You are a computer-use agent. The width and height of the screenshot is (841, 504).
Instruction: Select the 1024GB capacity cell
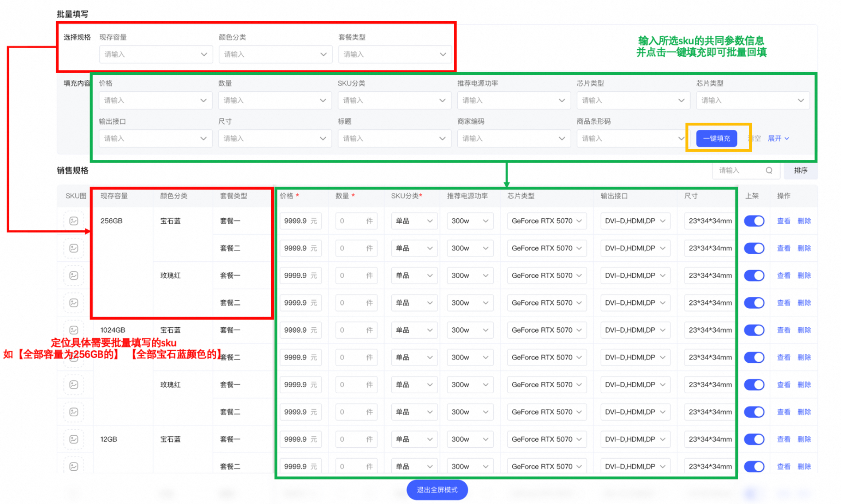113,330
